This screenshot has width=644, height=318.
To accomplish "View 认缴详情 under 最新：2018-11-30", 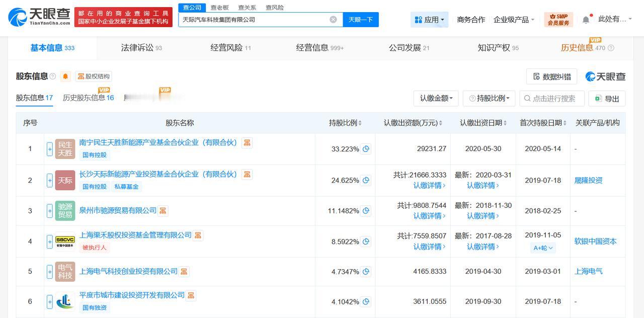I will 483,216.
